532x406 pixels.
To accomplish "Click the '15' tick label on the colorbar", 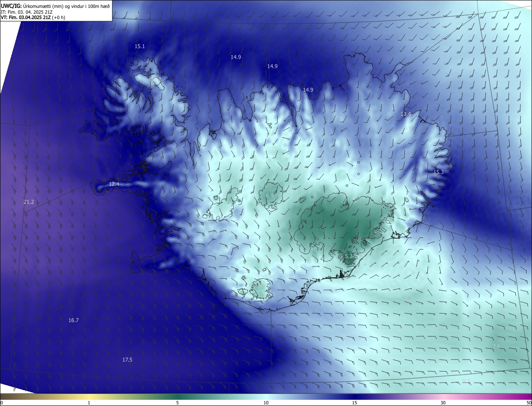I will (355, 403).
